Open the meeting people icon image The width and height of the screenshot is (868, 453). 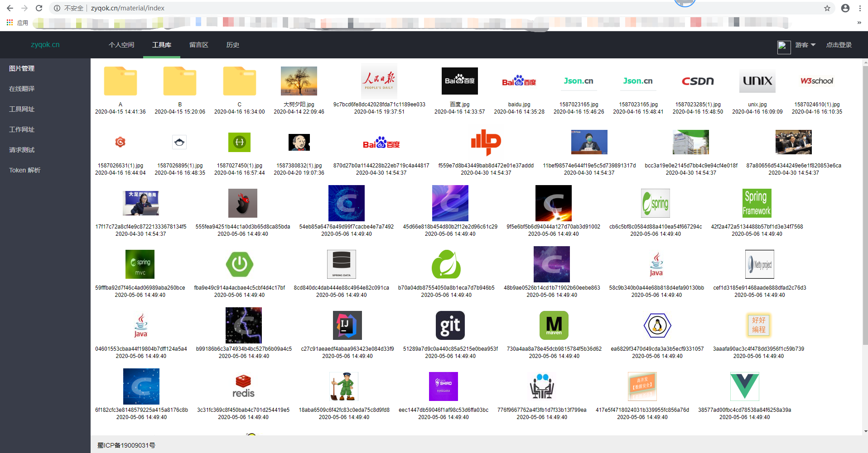click(542, 386)
